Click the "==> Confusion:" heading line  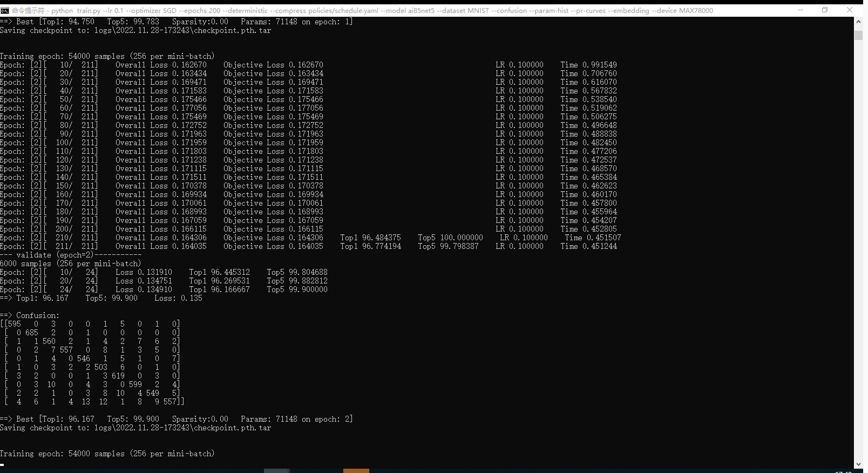pos(30,315)
